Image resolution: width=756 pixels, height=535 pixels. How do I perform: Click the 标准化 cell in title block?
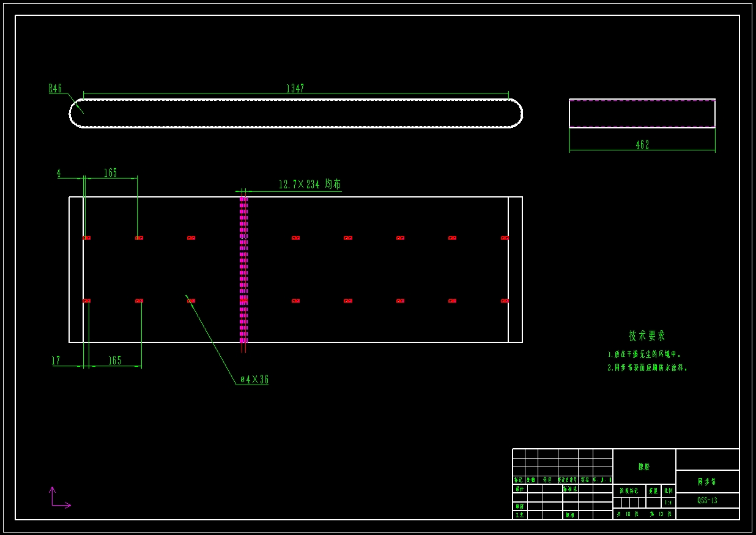coord(570,489)
